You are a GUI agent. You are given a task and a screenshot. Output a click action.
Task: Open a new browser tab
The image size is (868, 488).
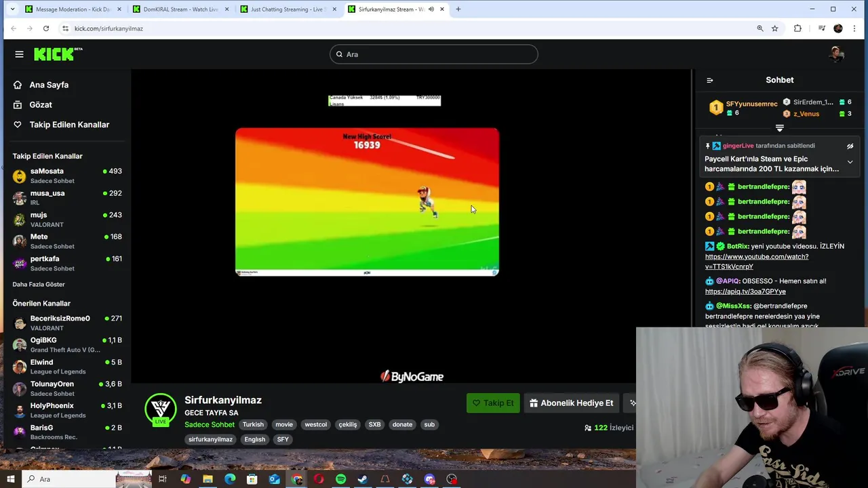458,9
